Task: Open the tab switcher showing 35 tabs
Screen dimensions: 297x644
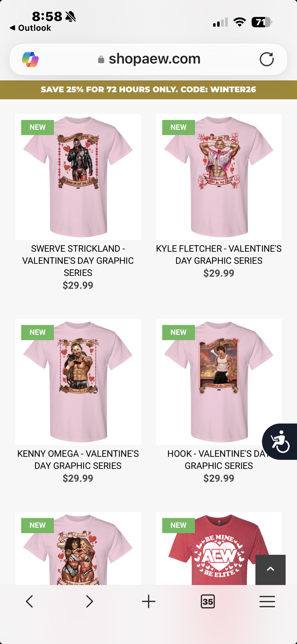Action: pos(208,601)
